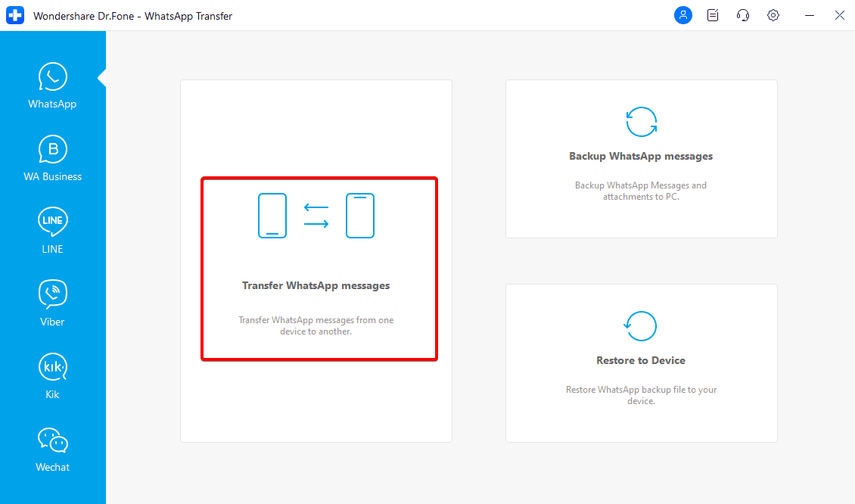The height and width of the screenshot is (504, 855).
Task: Click the Restore WhatsApp backup description text
Action: (x=641, y=395)
